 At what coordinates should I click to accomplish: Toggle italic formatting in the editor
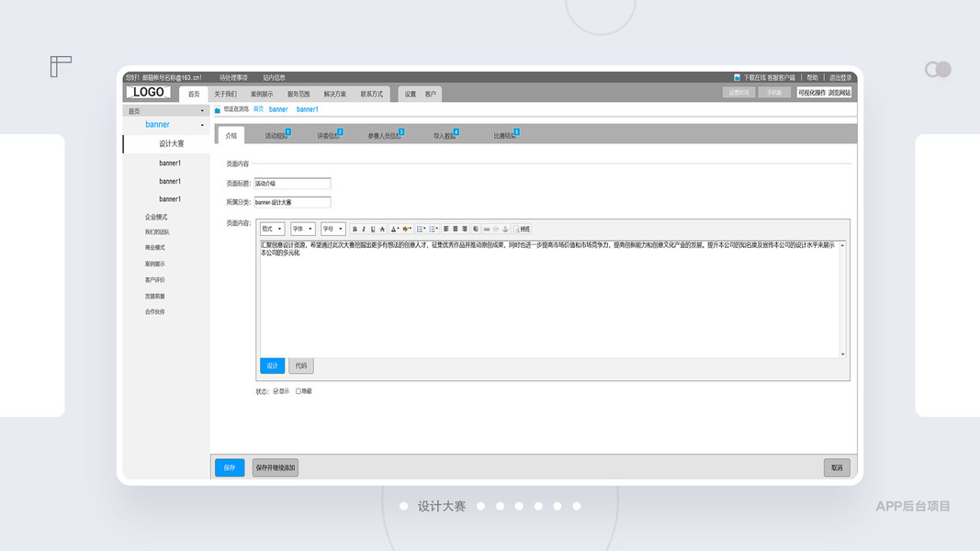[x=364, y=230]
